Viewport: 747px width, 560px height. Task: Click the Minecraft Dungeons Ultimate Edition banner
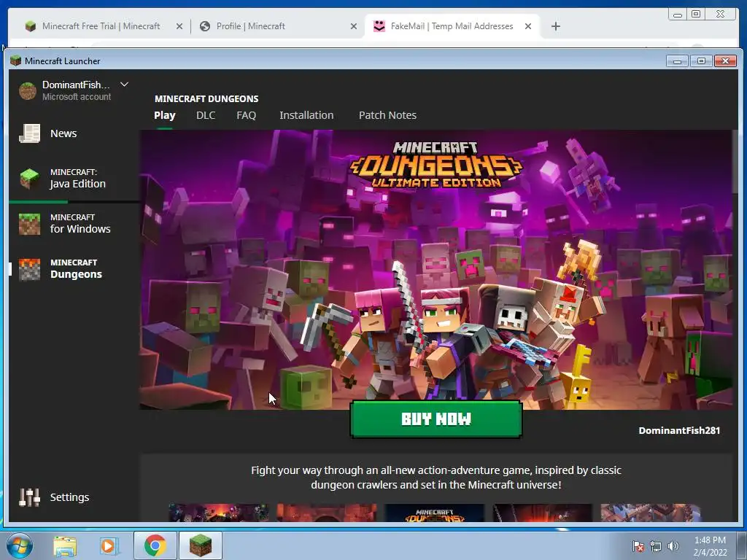(436, 270)
